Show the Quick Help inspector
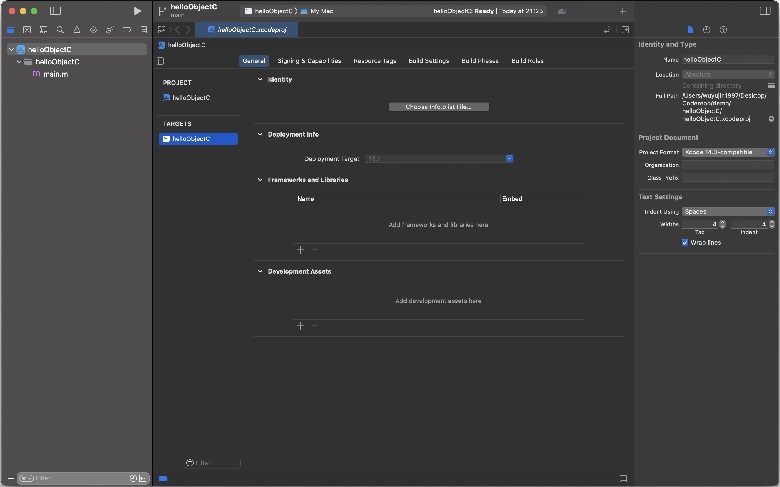 coord(723,30)
